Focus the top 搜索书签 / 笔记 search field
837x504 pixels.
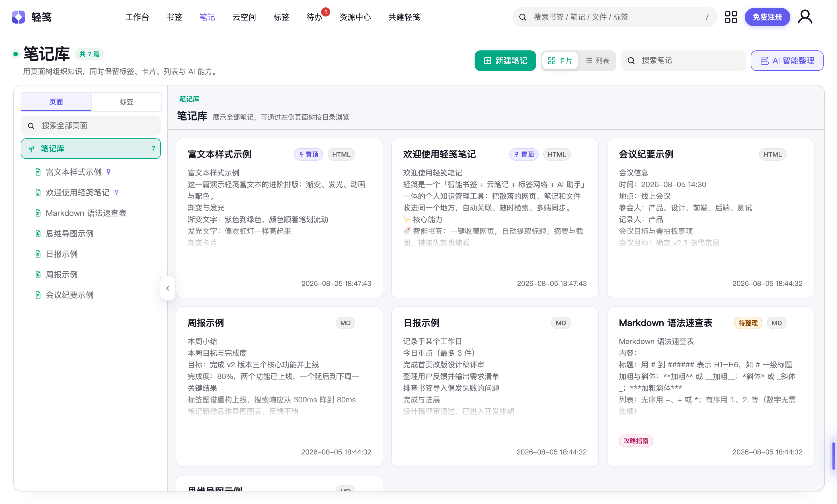click(614, 17)
